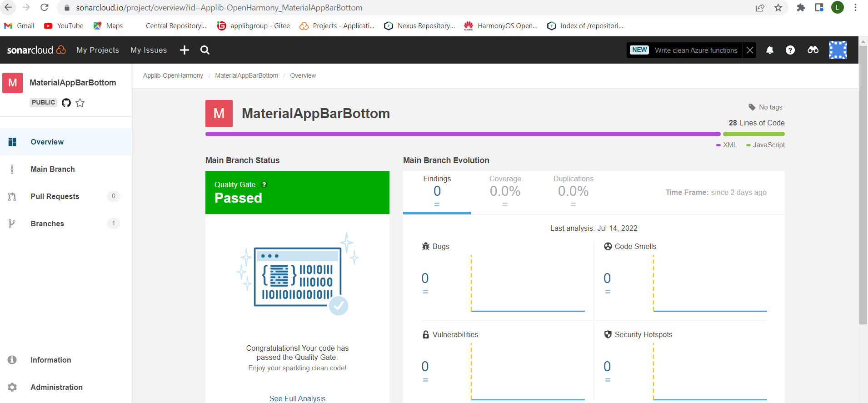Open the GitHub repository icon
This screenshot has height=403, width=868.
pos(66,103)
